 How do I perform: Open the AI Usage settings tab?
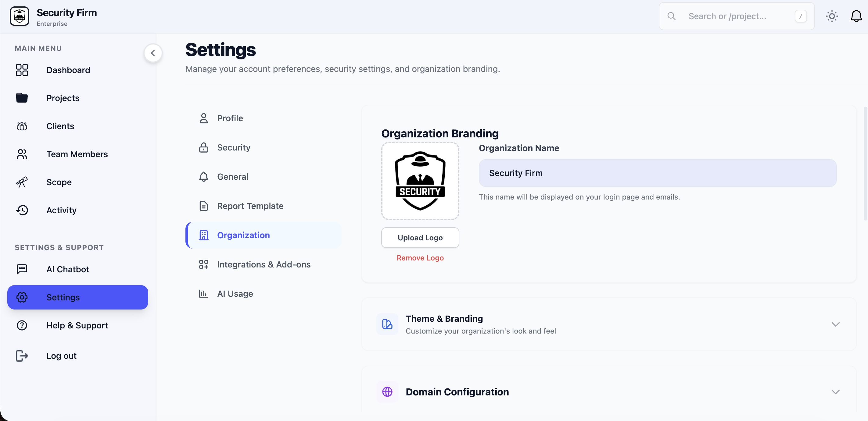(264, 294)
